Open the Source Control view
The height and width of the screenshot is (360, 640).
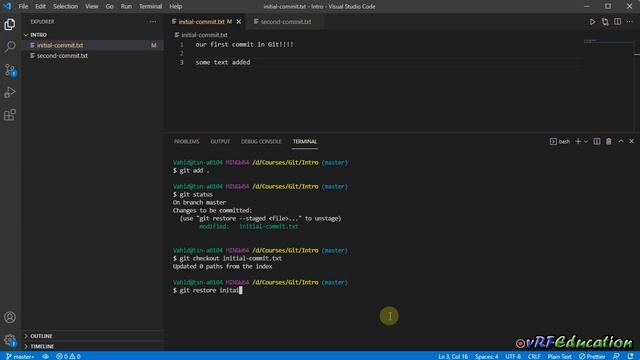10,70
